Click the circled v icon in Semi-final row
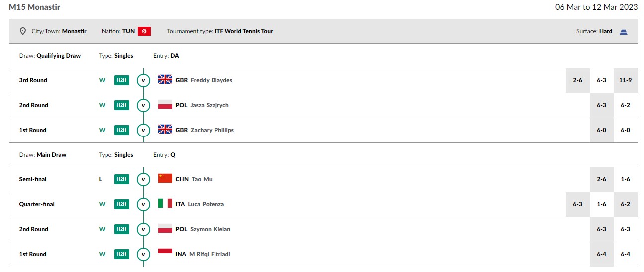This screenshot has height=272, width=644. click(143, 179)
